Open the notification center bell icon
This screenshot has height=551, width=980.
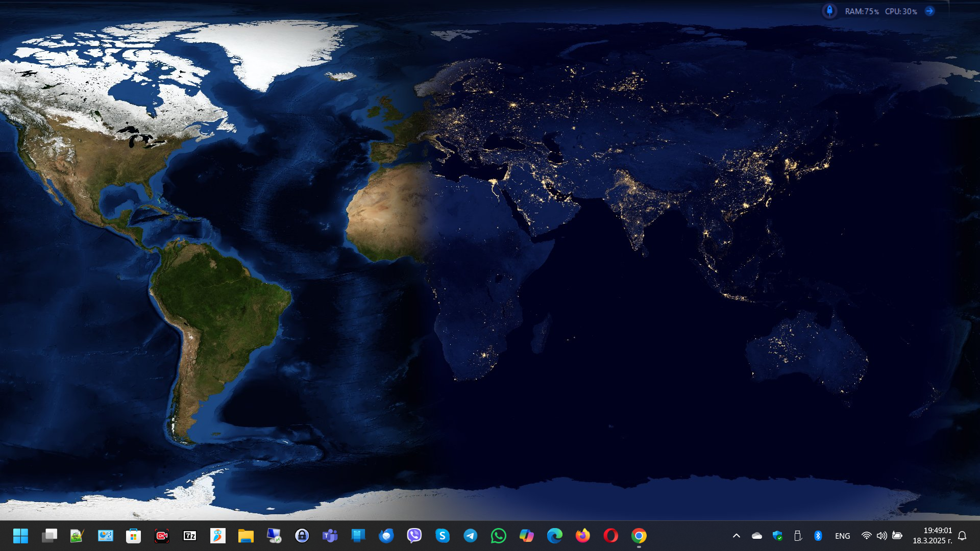point(963,536)
